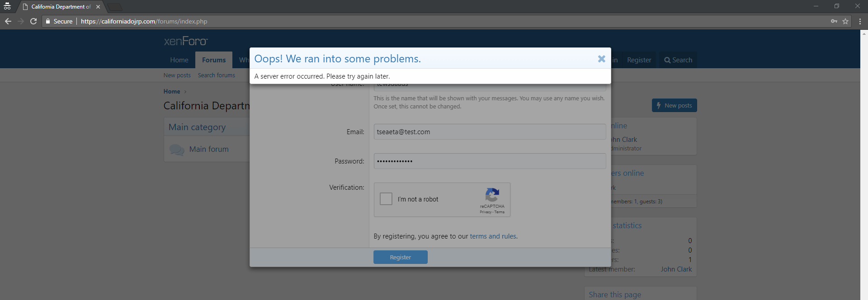Open the Search forums link
Screen dimensions: 868x300
216,75
